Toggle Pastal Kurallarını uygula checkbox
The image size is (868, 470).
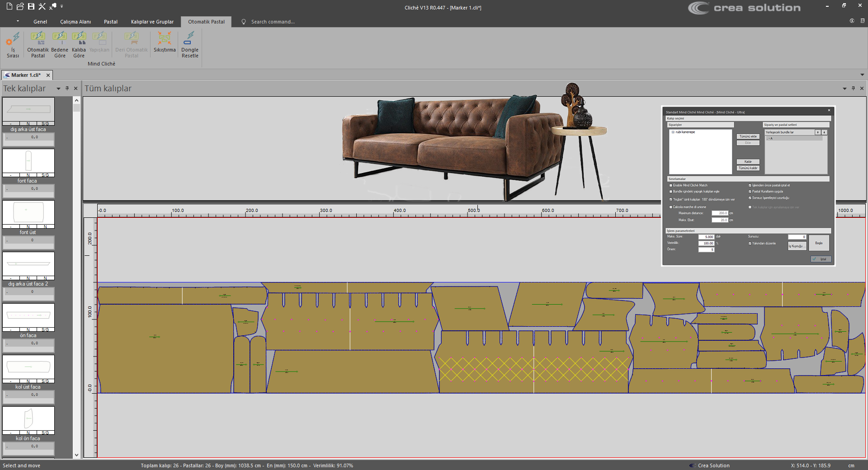[x=750, y=192]
